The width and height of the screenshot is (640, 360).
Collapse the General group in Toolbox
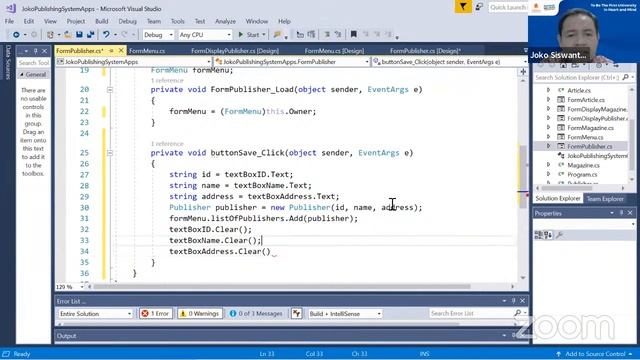coord(22,74)
